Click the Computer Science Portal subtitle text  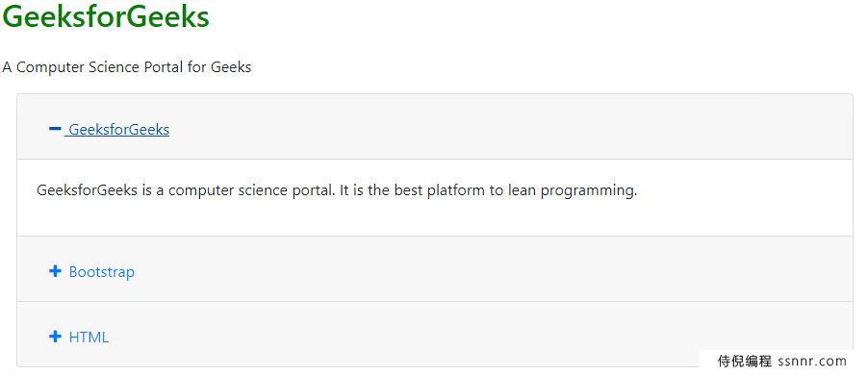click(x=127, y=67)
